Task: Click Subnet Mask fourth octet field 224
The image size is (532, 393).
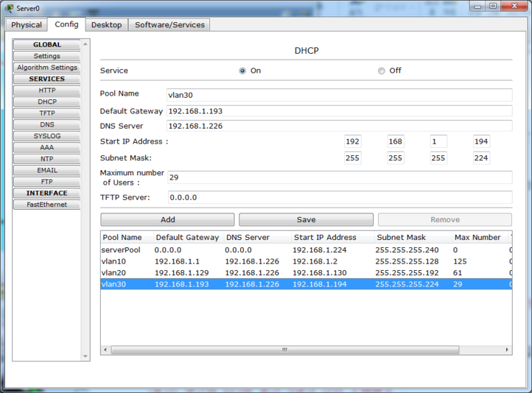Action: 482,158
